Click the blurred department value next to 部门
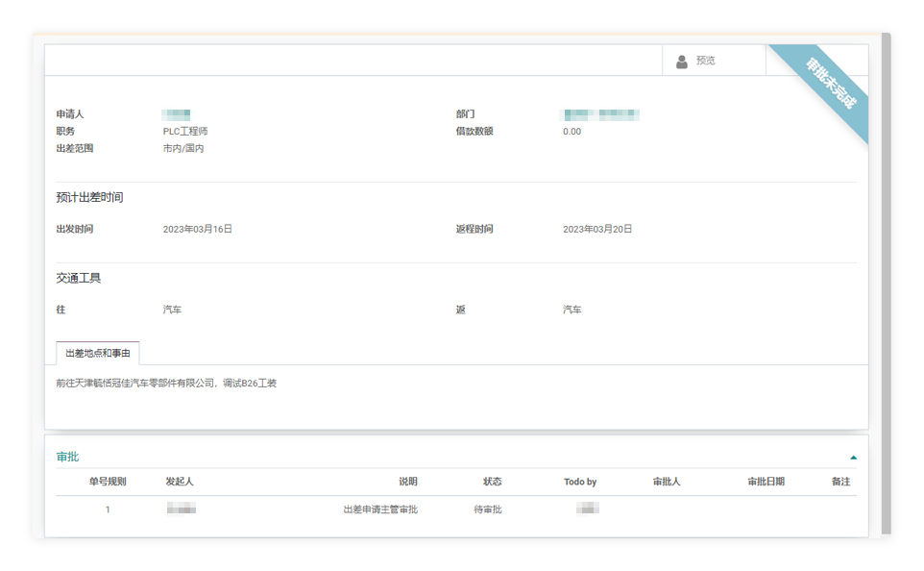Viewport: 924px width, 571px height. click(601, 114)
